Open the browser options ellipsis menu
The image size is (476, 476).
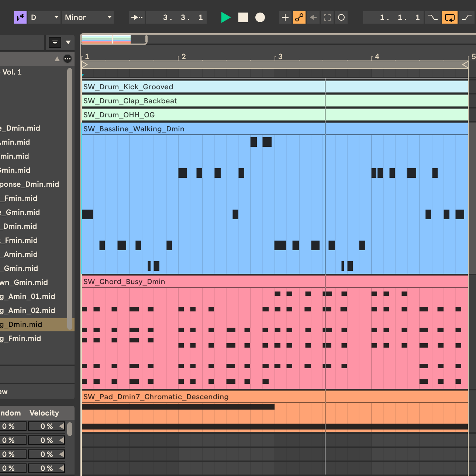[x=68, y=59]
